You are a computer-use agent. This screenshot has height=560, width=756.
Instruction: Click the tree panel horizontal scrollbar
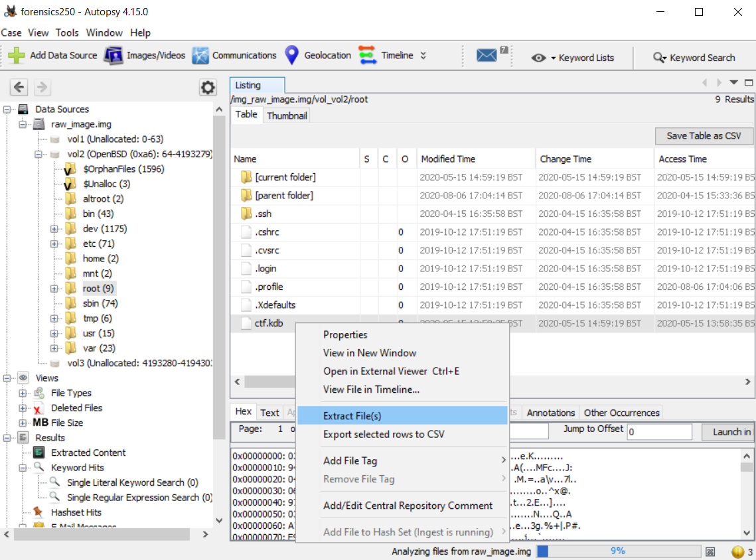click(x=102, y=535)
